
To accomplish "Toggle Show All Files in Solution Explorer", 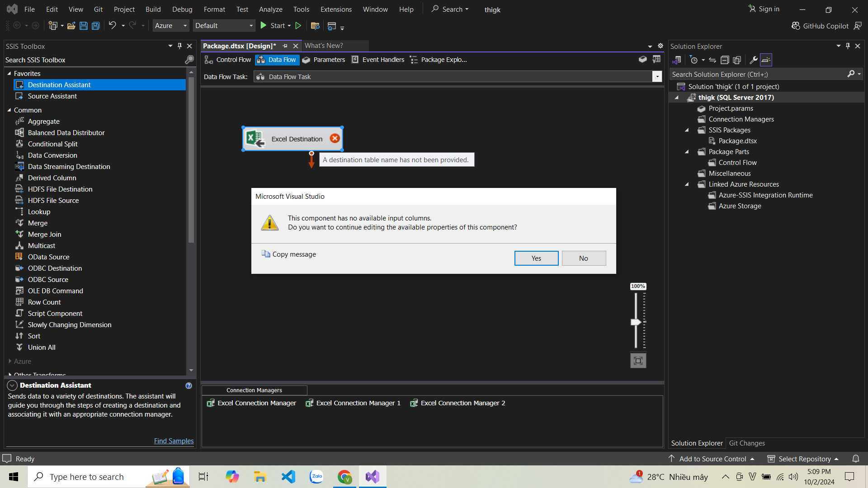I will click(x=737, y=60).
